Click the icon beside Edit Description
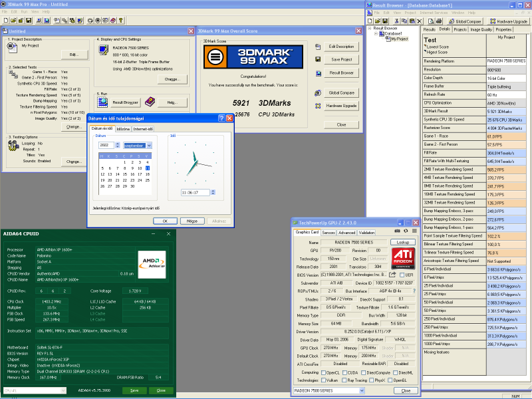 click(x=318, y=47)
